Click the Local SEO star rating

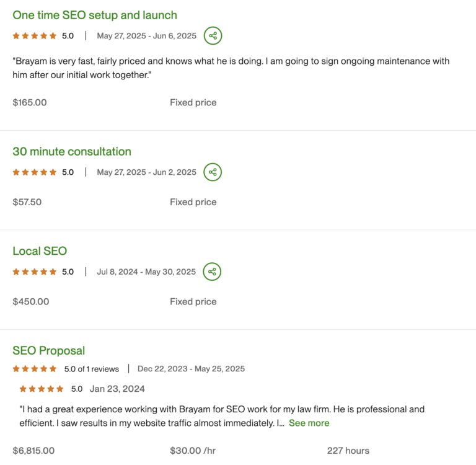click(35, 272)
